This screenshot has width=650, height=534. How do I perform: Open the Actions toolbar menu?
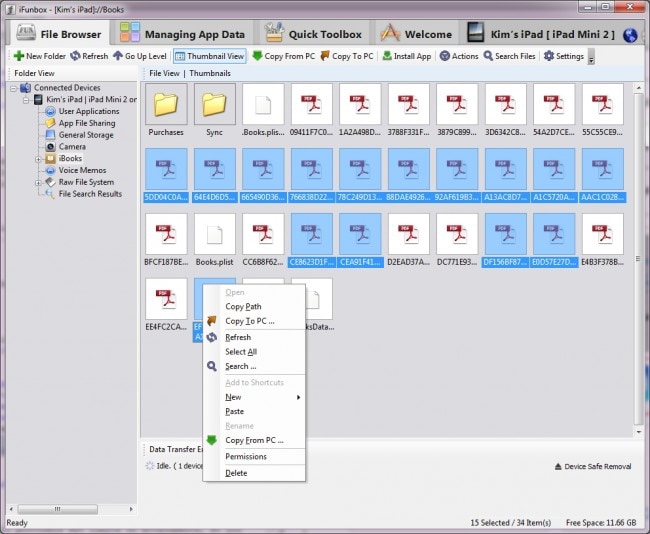tap(459, 56)
